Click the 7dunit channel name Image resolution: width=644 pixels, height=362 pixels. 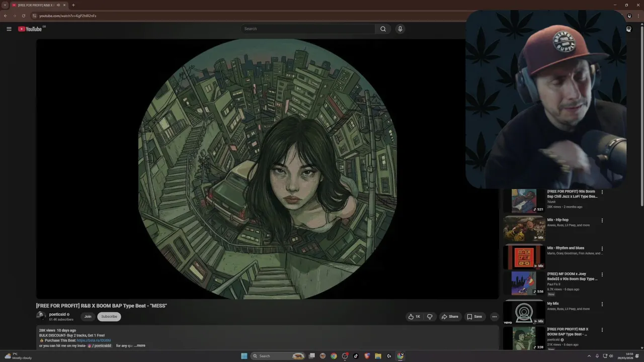coord(551,202)
